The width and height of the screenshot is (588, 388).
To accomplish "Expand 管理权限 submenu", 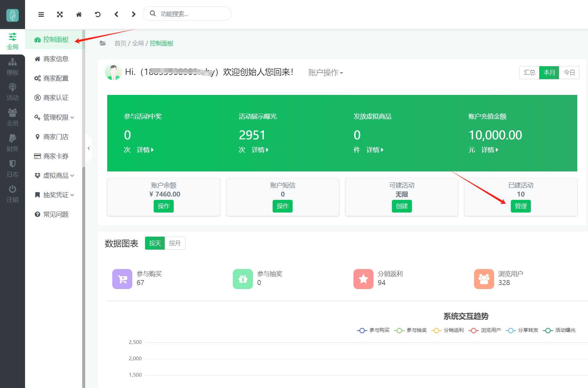I will point(53,117).
